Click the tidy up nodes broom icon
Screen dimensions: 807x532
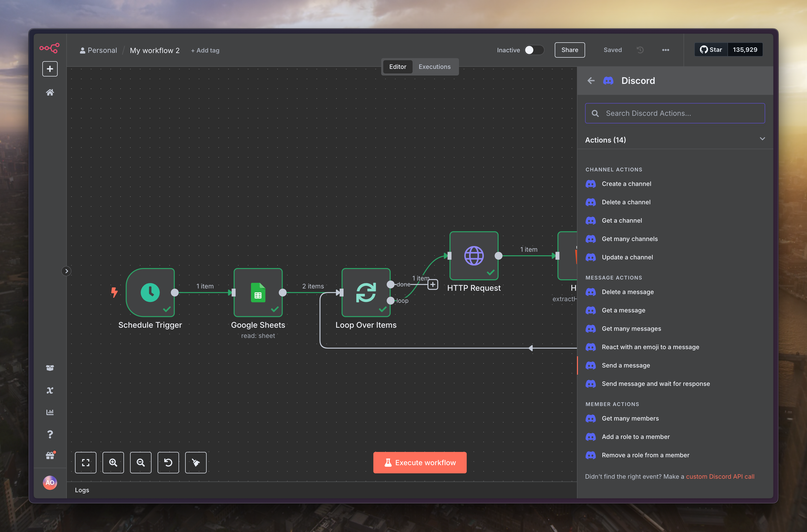pos(196,462)
